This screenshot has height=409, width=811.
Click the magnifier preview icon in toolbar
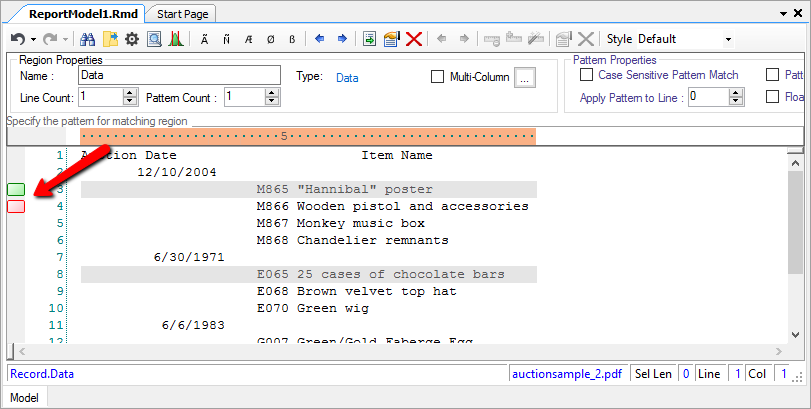[x=154, y=39]
